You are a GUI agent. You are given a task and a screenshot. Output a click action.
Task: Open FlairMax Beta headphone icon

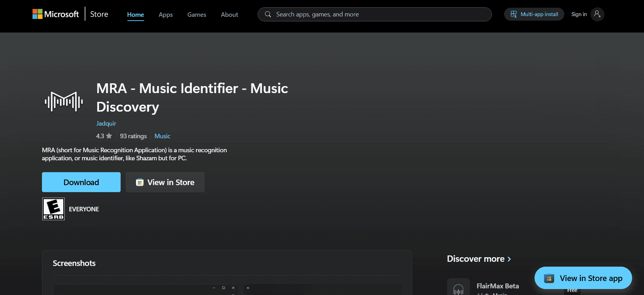point(458,288)
